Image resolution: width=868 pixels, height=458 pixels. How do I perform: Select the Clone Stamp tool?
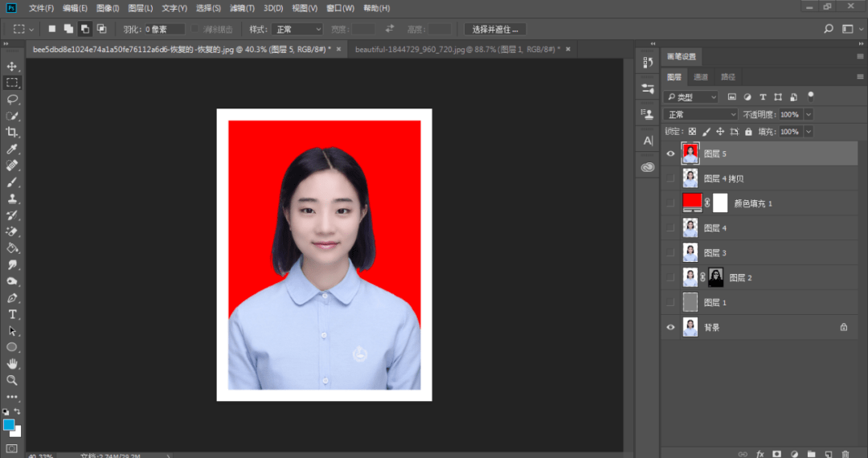point(11,198)
